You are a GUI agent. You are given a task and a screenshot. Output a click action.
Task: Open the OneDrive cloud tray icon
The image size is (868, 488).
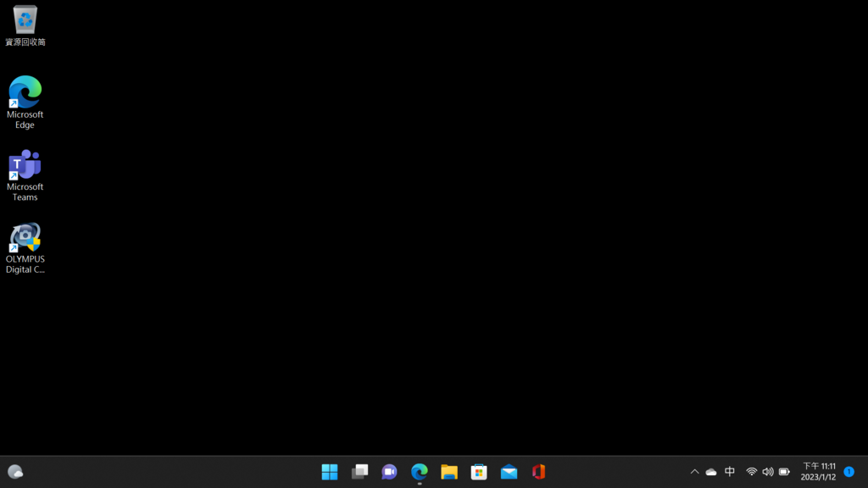[x=711, y=472]
